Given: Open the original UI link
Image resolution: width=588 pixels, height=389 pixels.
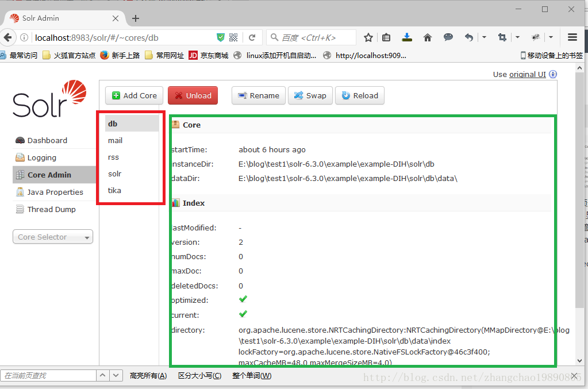Looking at the screenshot, I should [527, 74].
